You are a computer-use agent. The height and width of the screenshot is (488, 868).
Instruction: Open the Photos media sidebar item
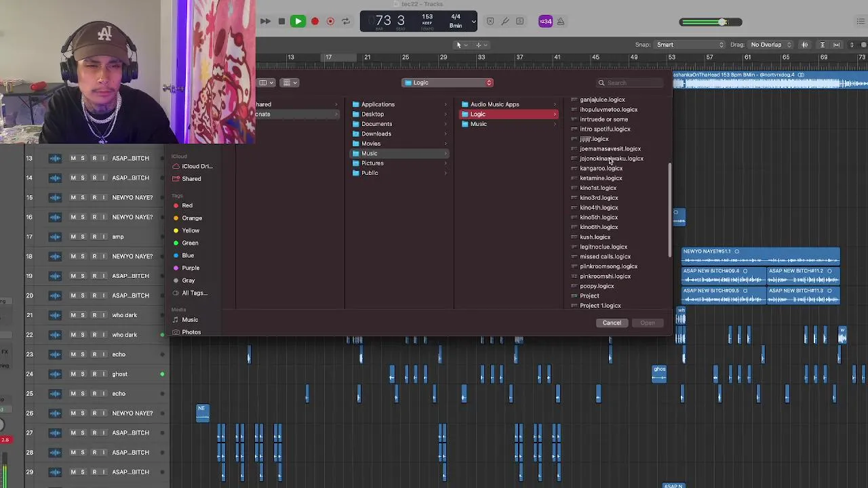pyautogui.click(x=186, y=332)
